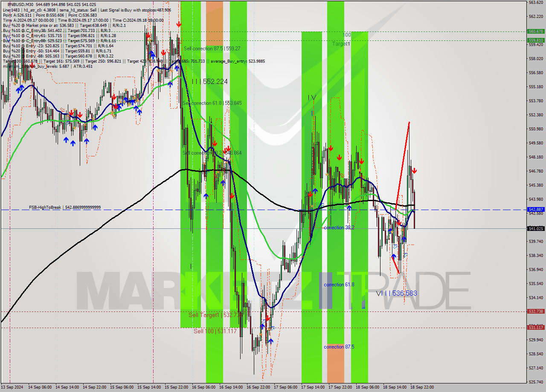Click the red 531.117 price tag
Image resolution: width=546 pixels, height=392 pixels.
pos(536,328)
